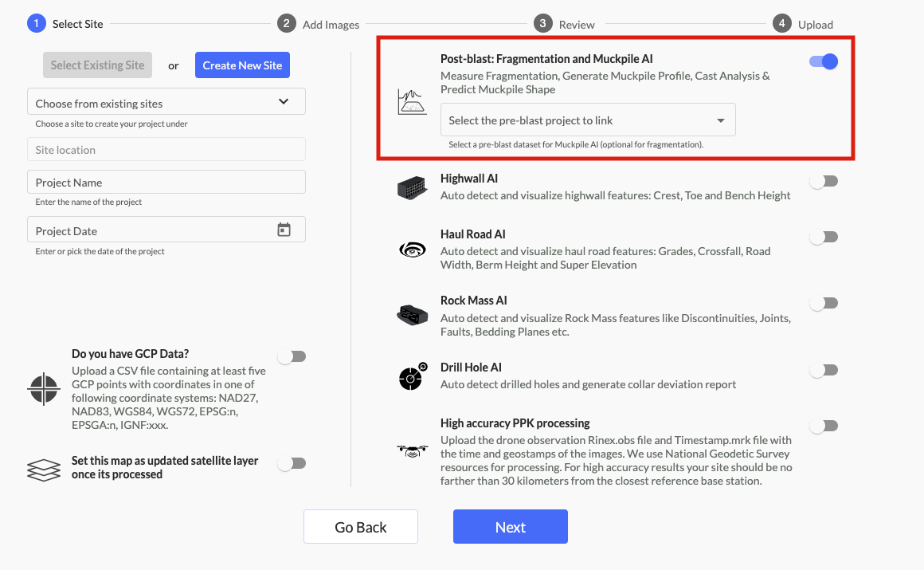The height and width of the screenshot is (570, 924).
Task: Click the Highwall AI icon
Action: pyautogui.click(x=412, y=188)
